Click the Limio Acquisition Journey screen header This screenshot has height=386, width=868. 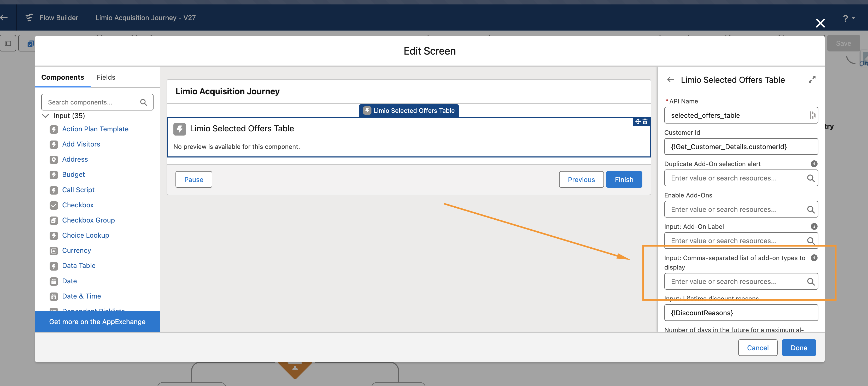(409, 91)
